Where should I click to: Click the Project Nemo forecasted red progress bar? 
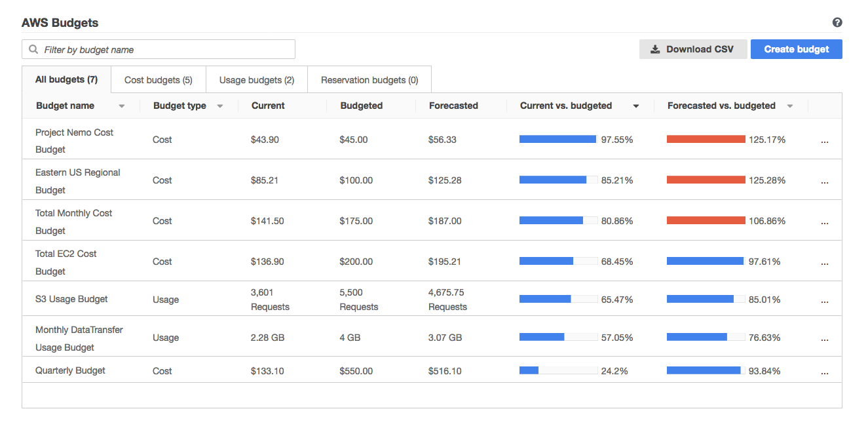[706, 140]
